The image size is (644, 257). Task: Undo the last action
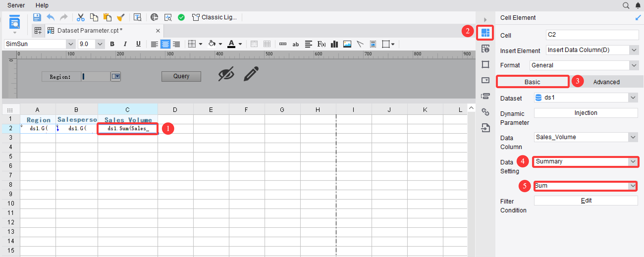coord(51,17)
